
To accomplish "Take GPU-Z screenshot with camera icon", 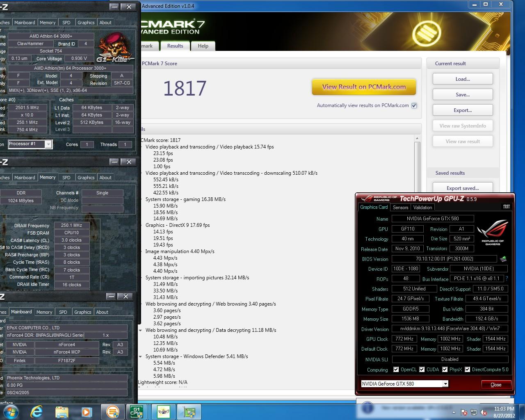I will (506, 207).
